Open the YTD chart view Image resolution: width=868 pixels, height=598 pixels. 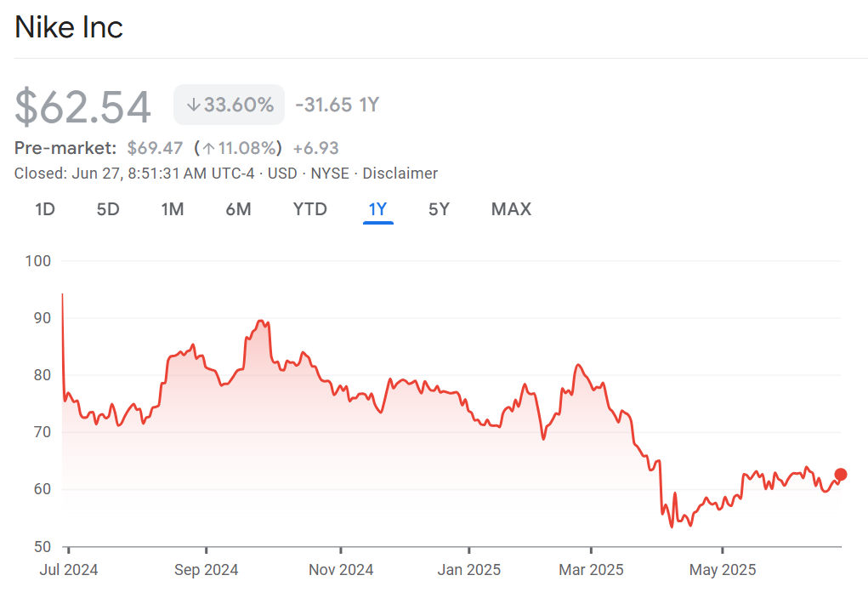[x=309, y=209]
